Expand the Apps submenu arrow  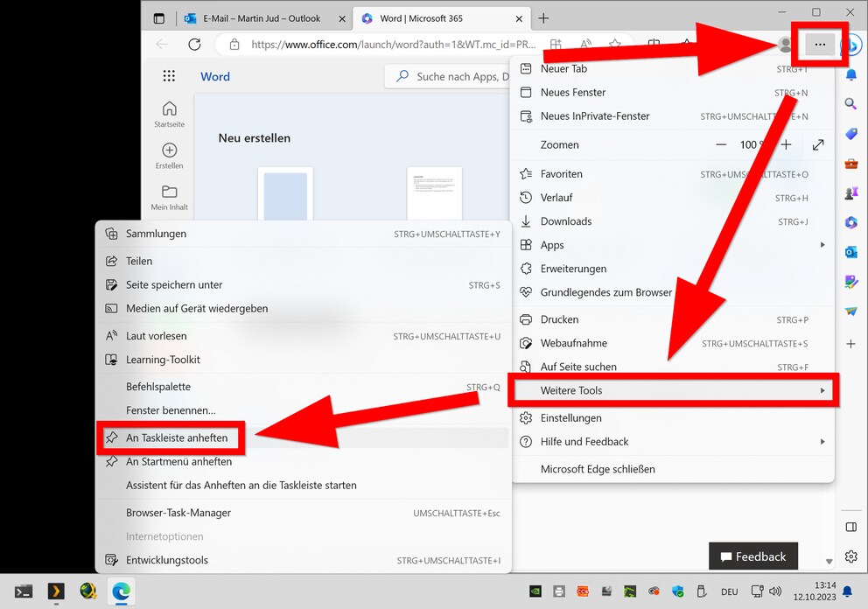tap(821, 245)
